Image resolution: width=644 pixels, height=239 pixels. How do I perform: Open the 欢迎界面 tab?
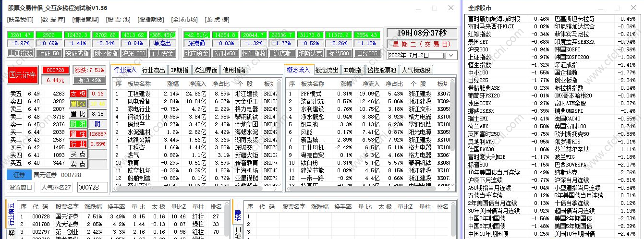coord(206,70)
